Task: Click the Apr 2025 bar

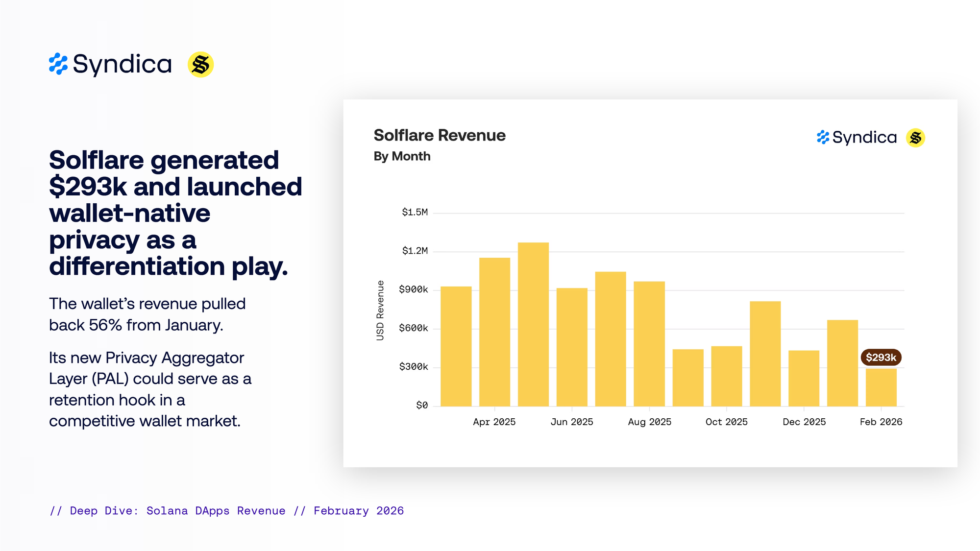Action: pyautogui.click(x=494, y=332)
